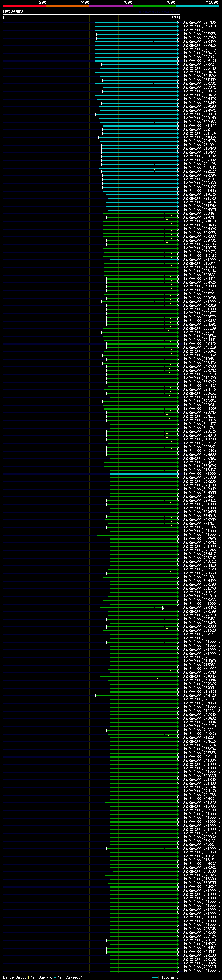
Task: Choose the UniRef100_B4PIE3 entry
Action: (x=199, y=757)
